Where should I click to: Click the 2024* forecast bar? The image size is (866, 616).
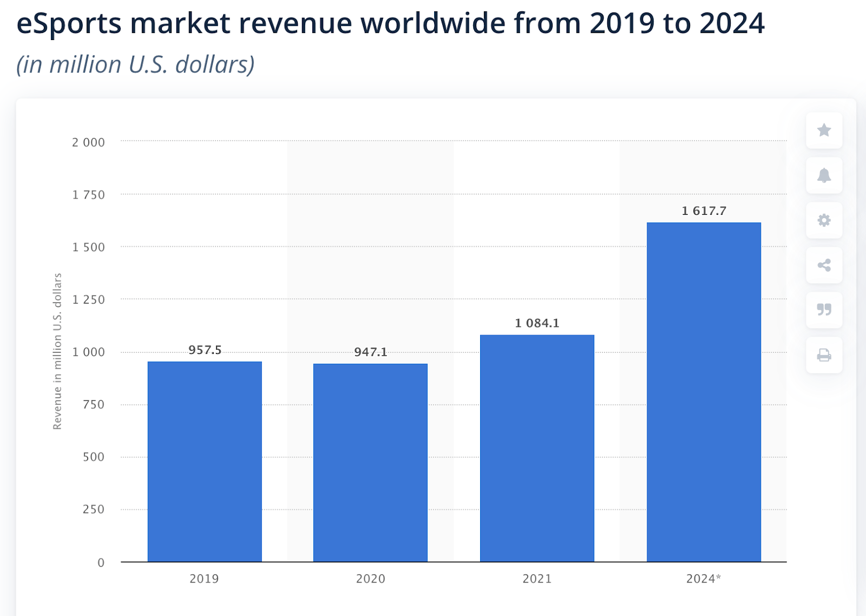tap(704, 392)
